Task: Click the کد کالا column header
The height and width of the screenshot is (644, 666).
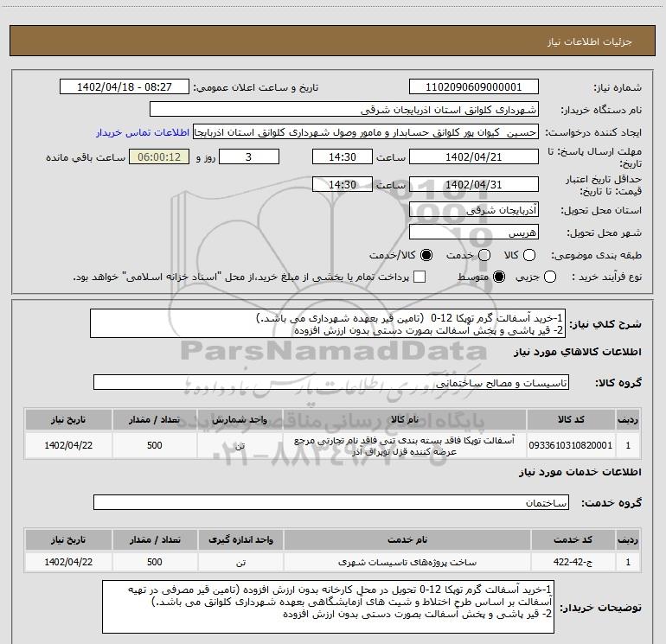Action: [x=571, y=419]
